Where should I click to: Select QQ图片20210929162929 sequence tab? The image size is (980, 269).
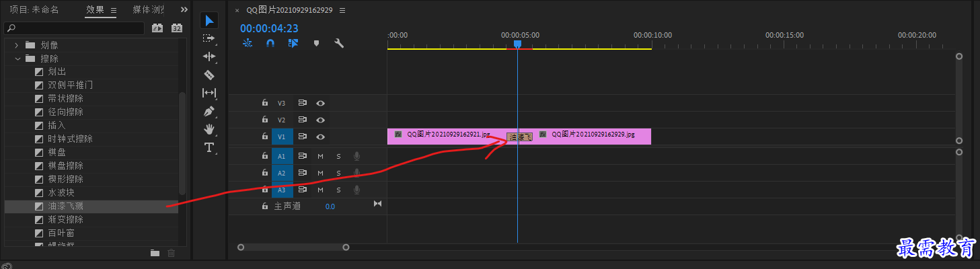(288, 10)
